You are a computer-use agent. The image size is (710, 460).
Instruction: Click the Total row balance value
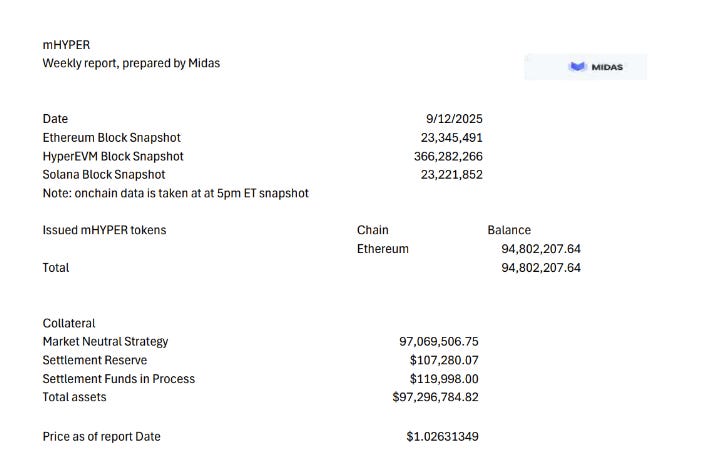point(541,268)
